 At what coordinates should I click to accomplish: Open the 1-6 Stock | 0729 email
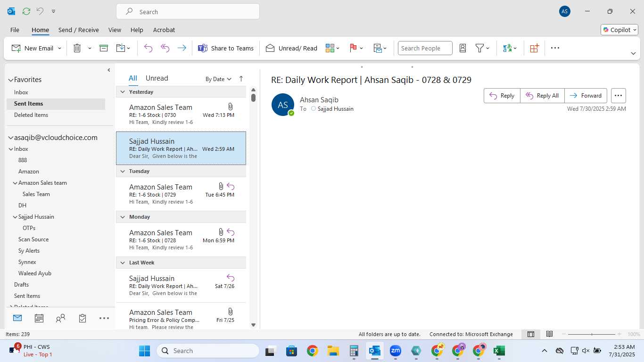pos(181,194)
